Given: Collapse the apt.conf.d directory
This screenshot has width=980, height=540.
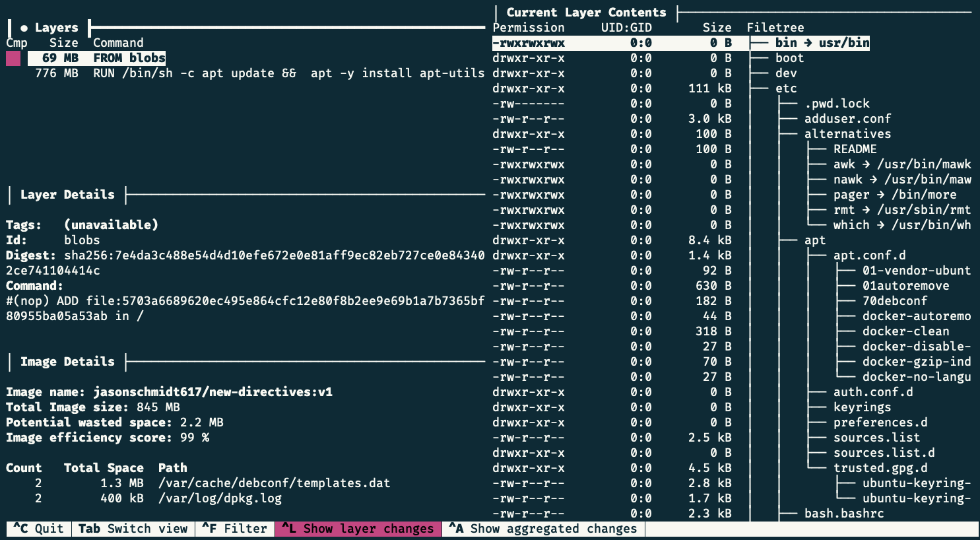Looking at the screenshot, I should (869, 255).
